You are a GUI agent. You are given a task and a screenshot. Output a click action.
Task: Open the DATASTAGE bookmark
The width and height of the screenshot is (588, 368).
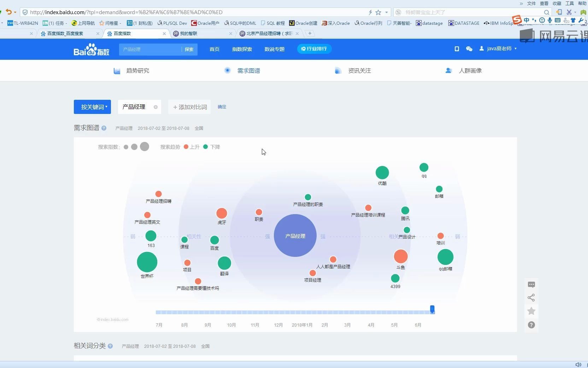click(x=464, y=23)
